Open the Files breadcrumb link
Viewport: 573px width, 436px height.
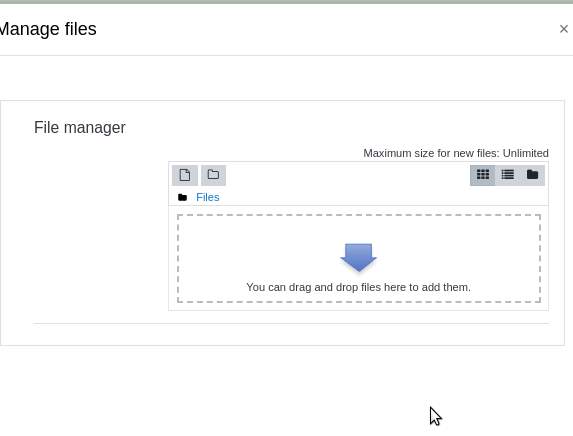click(x=208, y=197)
